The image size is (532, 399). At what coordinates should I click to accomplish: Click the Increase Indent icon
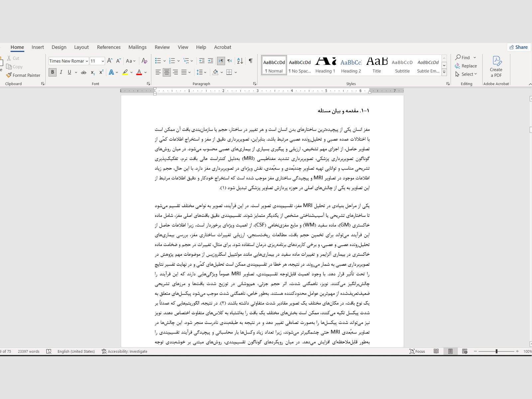click(x=210, y=61)
